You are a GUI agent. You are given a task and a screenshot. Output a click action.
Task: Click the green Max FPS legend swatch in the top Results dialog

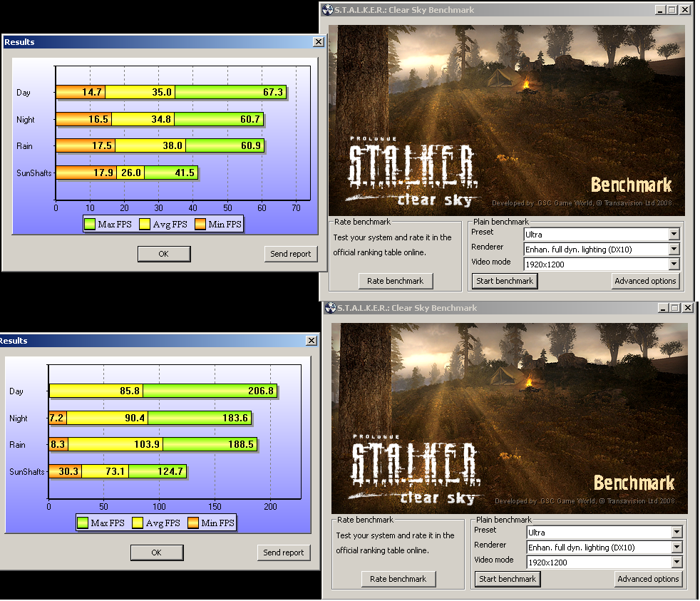click(x=90, y=224)
